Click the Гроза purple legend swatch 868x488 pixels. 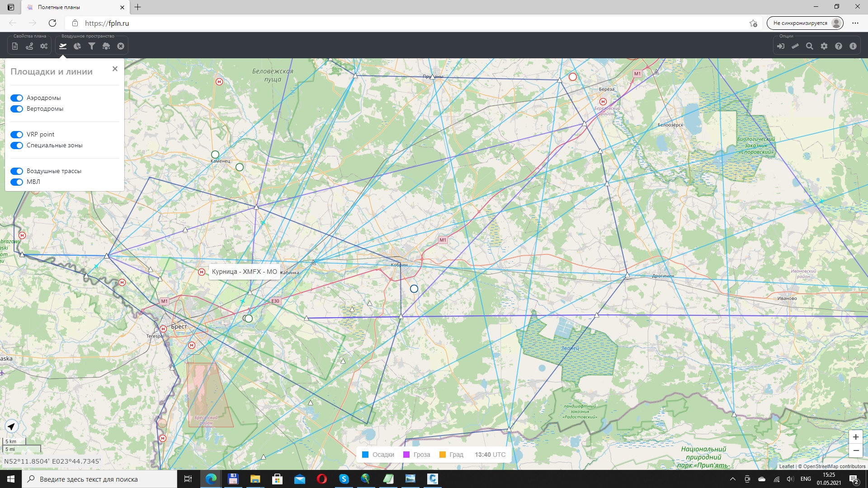pos(406,455)
